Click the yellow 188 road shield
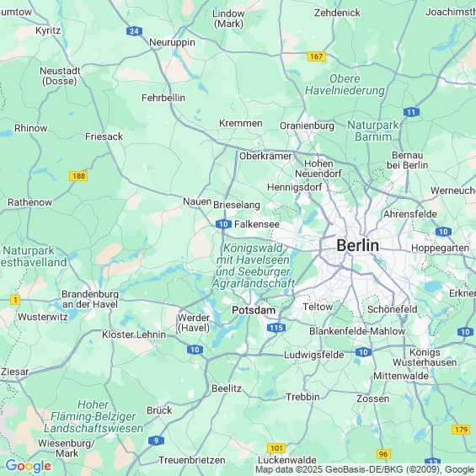The height and width of the screenshot is (476, 476). 78,176
